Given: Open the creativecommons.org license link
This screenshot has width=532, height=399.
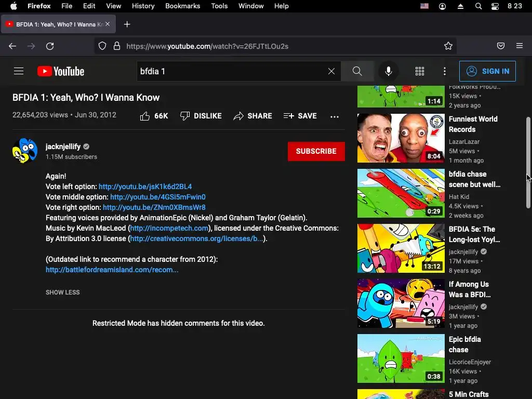Looking at the screenshot, I should (x=196, y=238).
